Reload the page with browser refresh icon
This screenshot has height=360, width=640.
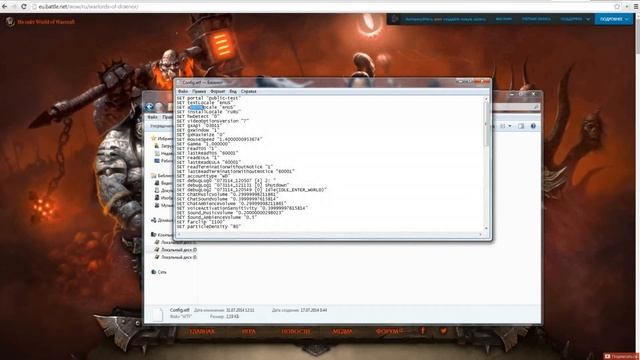tap(24, 7)
